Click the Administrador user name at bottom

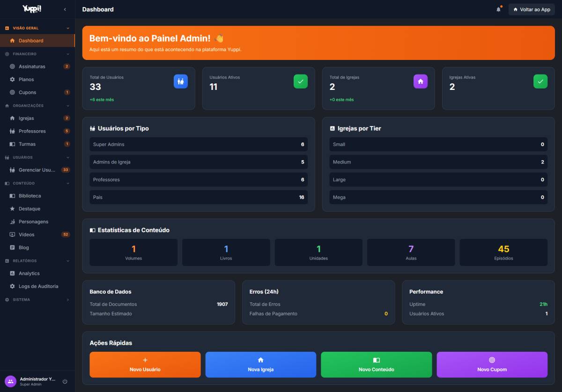pyautogui.click(x=37, y=379)
